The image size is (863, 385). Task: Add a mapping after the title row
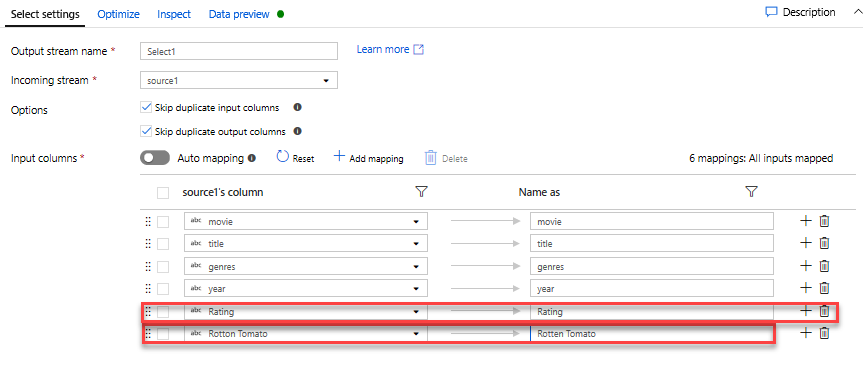805,243
